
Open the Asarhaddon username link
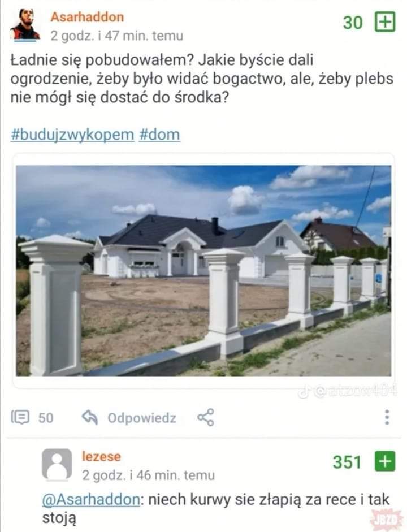click(87, 17)
